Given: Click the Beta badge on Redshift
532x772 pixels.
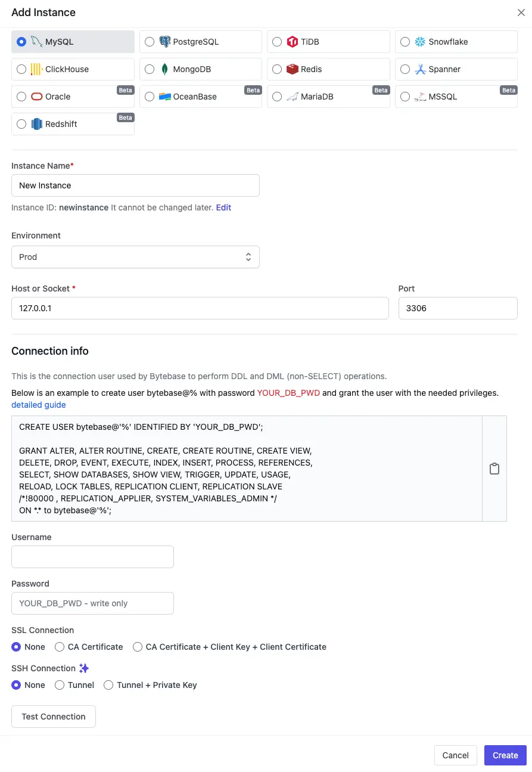Looking at the screenshot, I should pos(125,117).
